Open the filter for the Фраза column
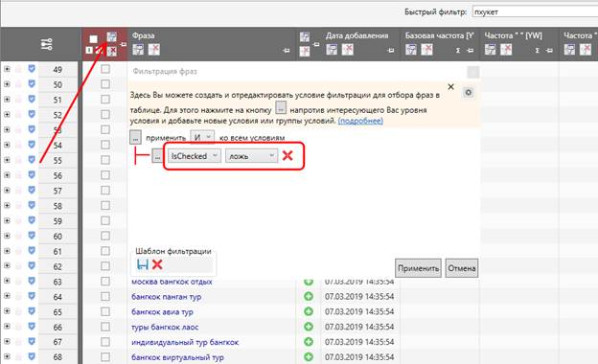 coord(138,49)
